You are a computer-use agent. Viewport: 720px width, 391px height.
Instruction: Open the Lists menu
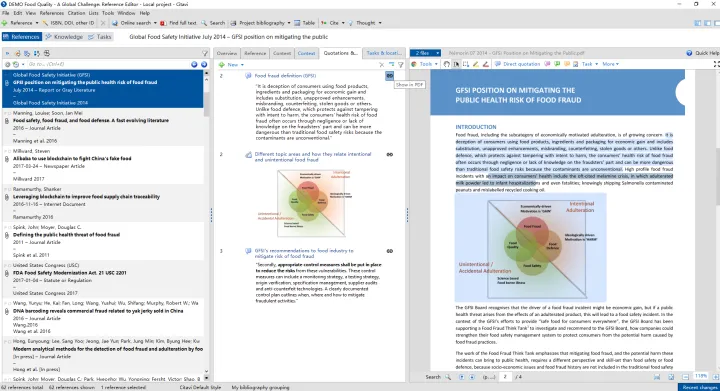(94, 13)
